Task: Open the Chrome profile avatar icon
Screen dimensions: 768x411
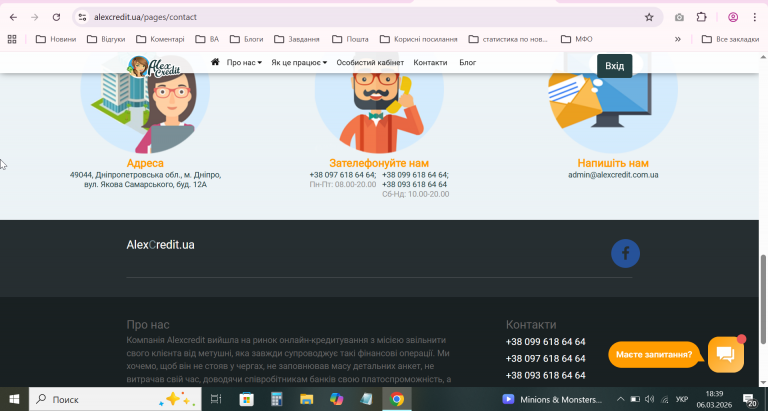Action: coord(733,17)
